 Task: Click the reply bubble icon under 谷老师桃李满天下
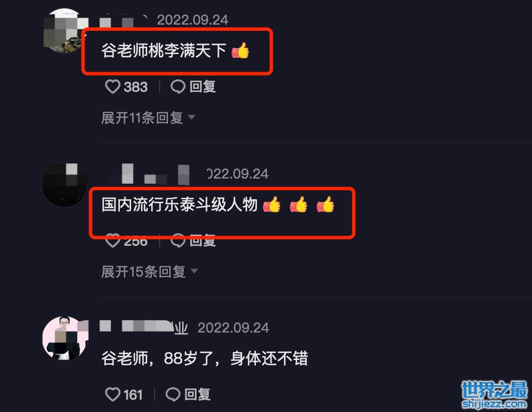tap(178, 86)
